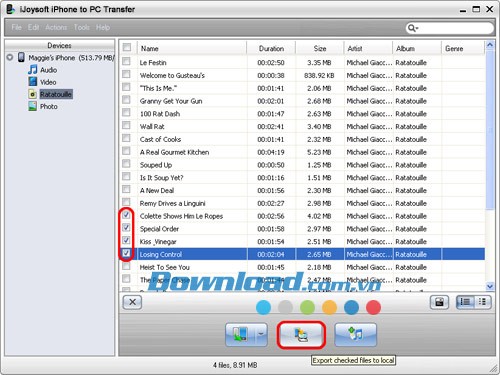This screenshot has height=375, width=500.
Task: Check the Heist To See You checkbox
Action: [x=126, y=266]
